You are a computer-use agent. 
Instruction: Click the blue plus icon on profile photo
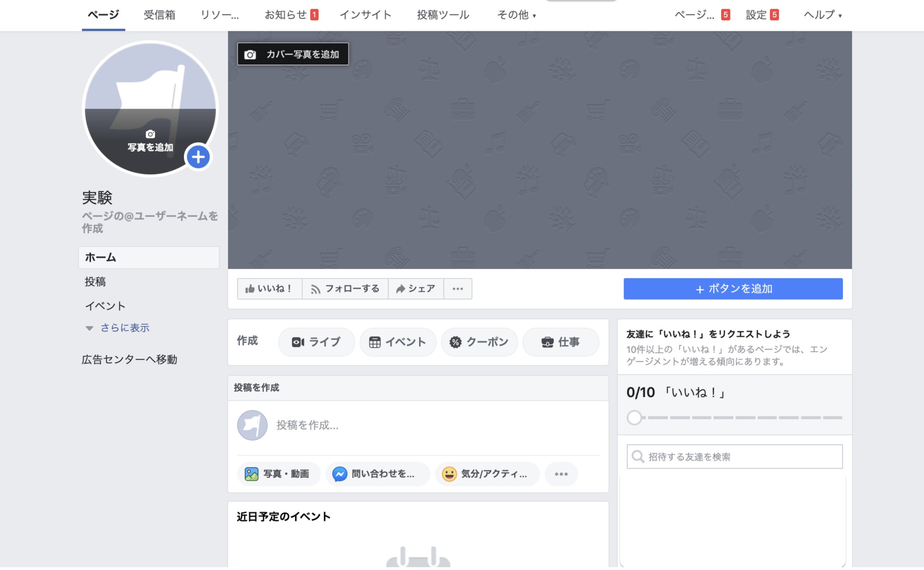tap(198, 157)
